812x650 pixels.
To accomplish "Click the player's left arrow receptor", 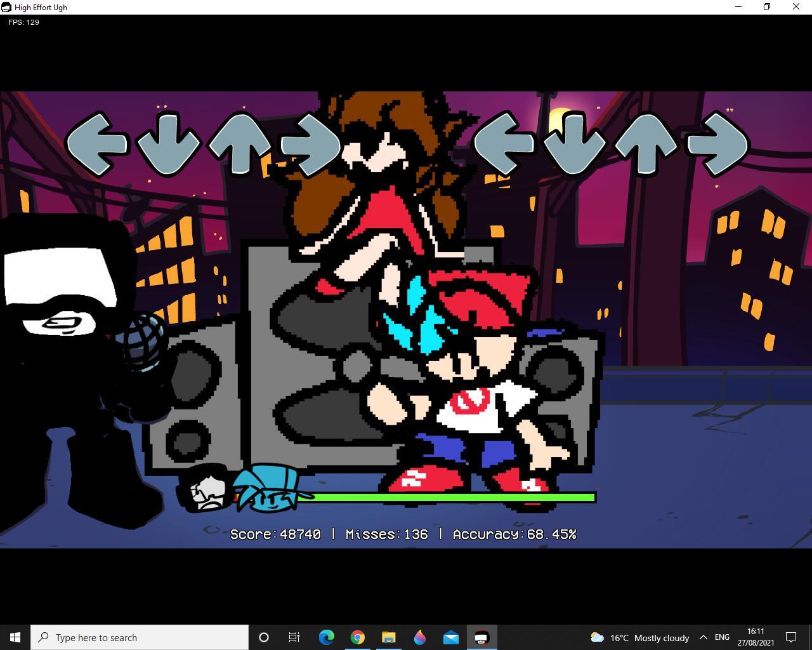I will (x=505, y=143).
